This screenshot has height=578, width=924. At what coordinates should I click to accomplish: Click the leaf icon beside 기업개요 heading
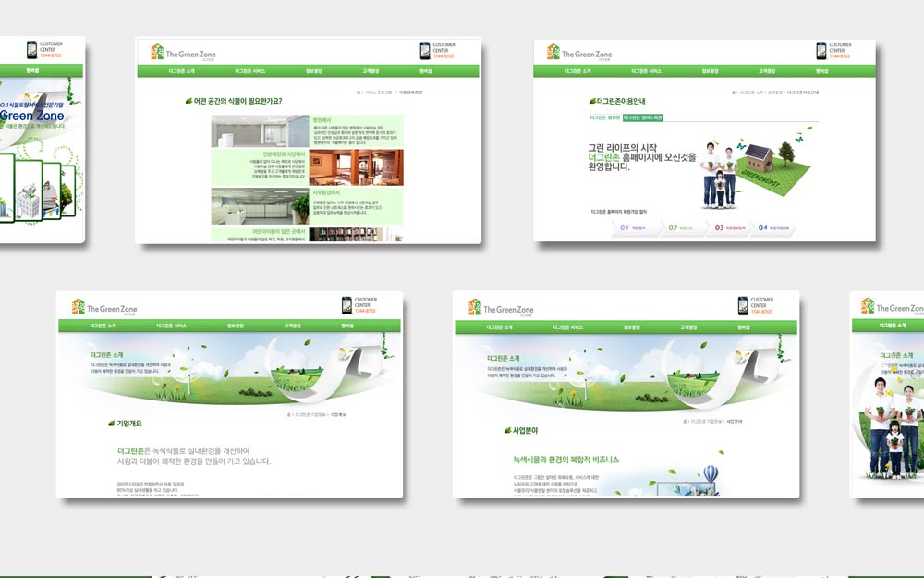(112, 423)
